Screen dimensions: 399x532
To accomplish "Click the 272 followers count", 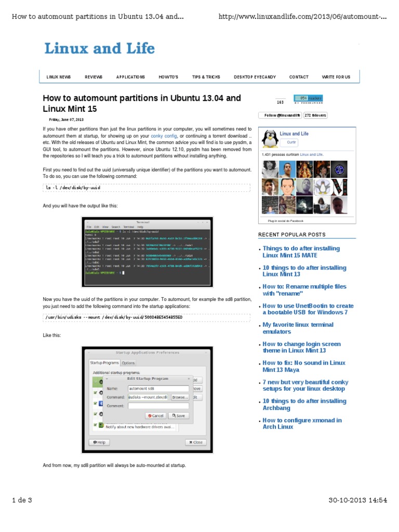I will click(315, 115).
